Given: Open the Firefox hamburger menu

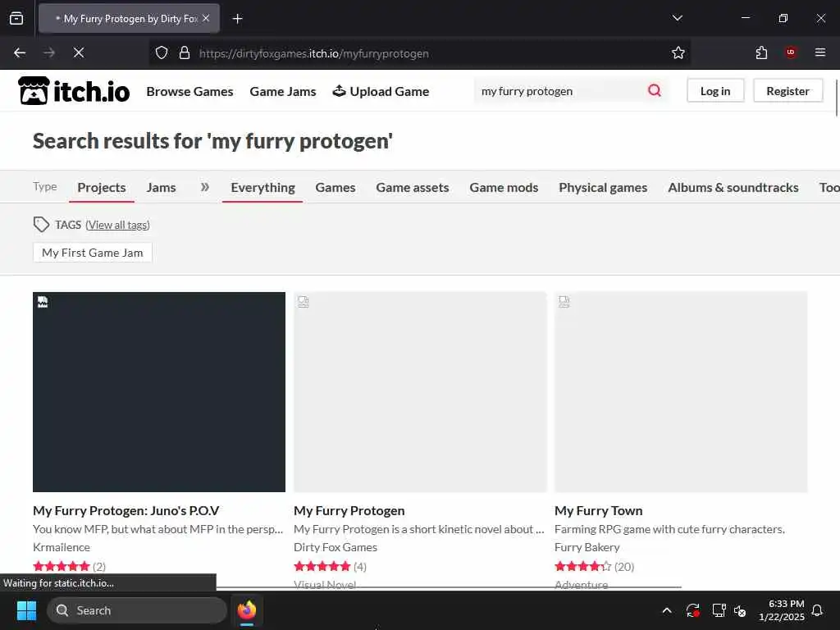Looking at the screenshot, I should (x=820, y=52).
